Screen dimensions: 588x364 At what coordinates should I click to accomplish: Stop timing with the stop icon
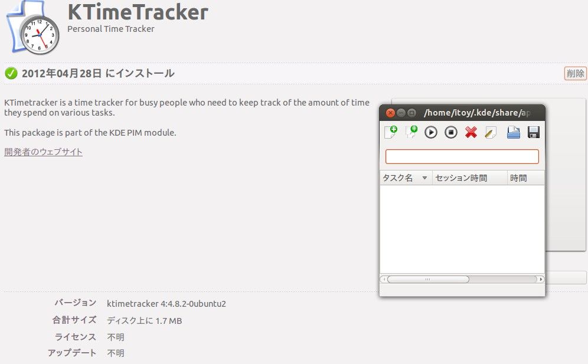[451, 132]
